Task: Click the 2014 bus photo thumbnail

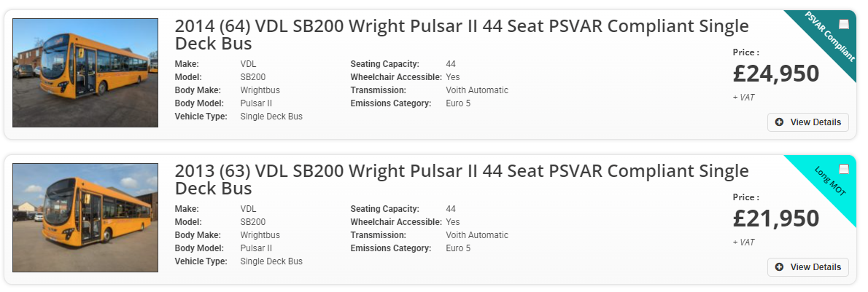Action: [85, 73]
